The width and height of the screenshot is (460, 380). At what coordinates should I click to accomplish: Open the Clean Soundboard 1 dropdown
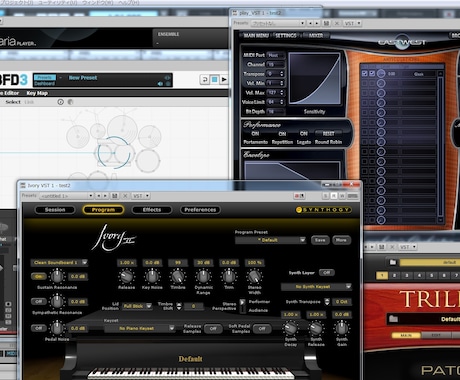click(x=59, y=263)
